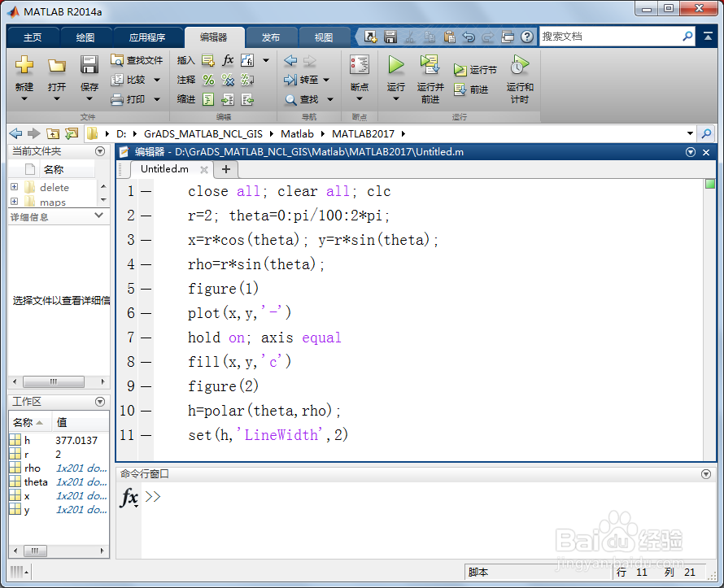This screenshot has width=724, height=588.
Task: Insert a section with the insert section icon
Action: pyautogui.click(x=208, y=60)
